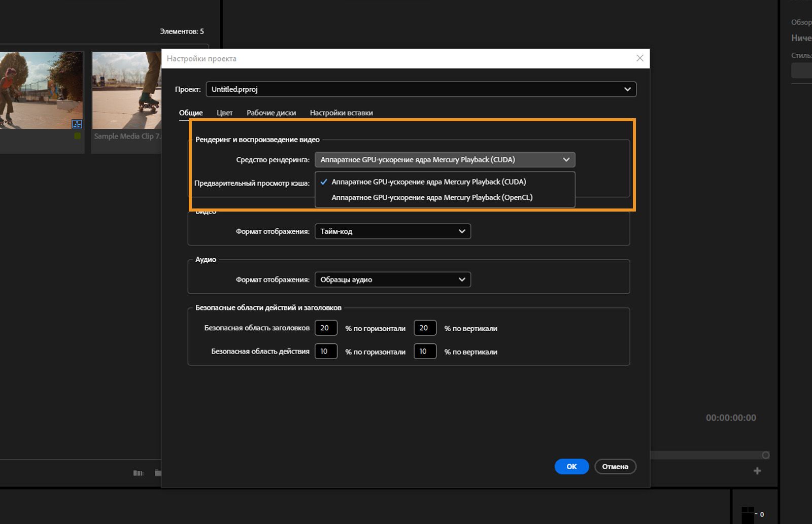This screenshot has height=524, width=812.
Task: Click the 00:00:00:00 timecode display
Action: pyautogui.click(x=731, y=418)
